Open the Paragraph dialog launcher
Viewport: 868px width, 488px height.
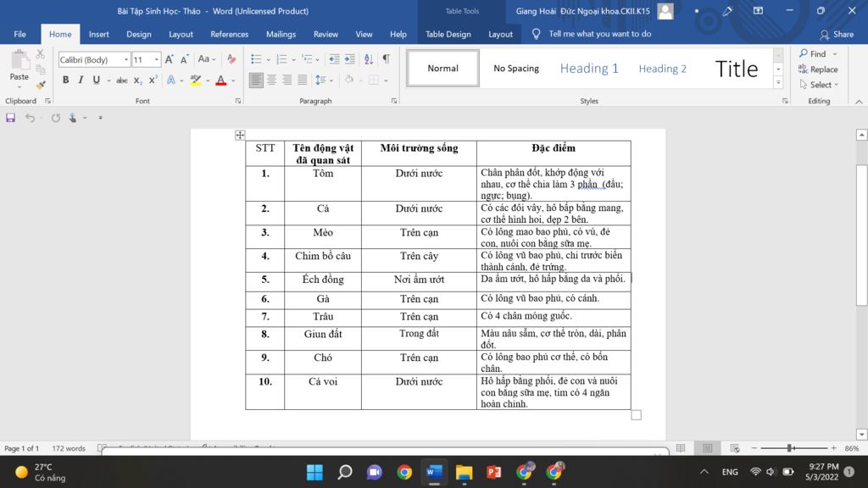point(394,102)
